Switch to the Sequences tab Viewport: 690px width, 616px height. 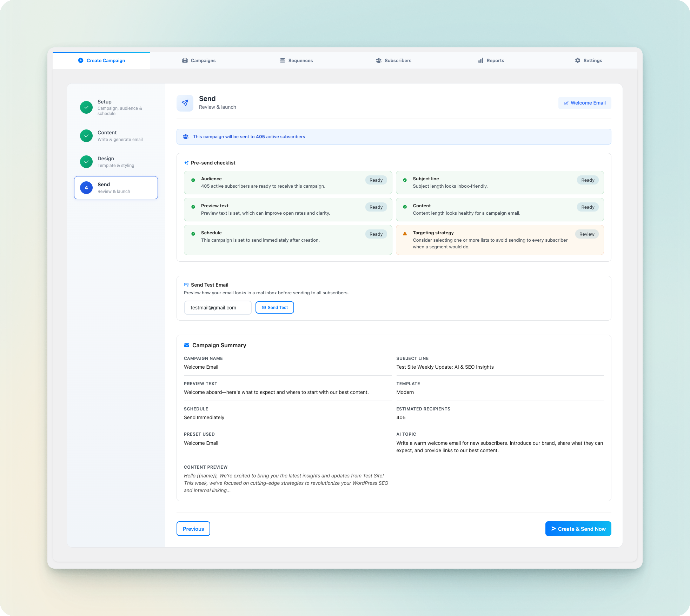tap(296, 60)
